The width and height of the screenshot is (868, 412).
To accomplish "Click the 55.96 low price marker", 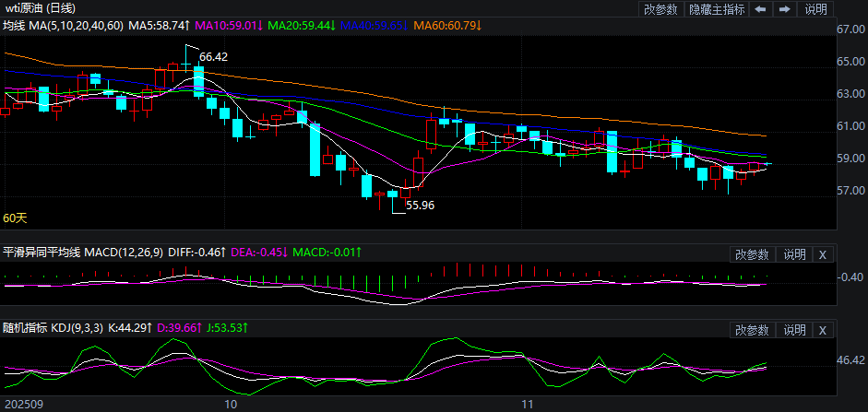I will (420, 205).
